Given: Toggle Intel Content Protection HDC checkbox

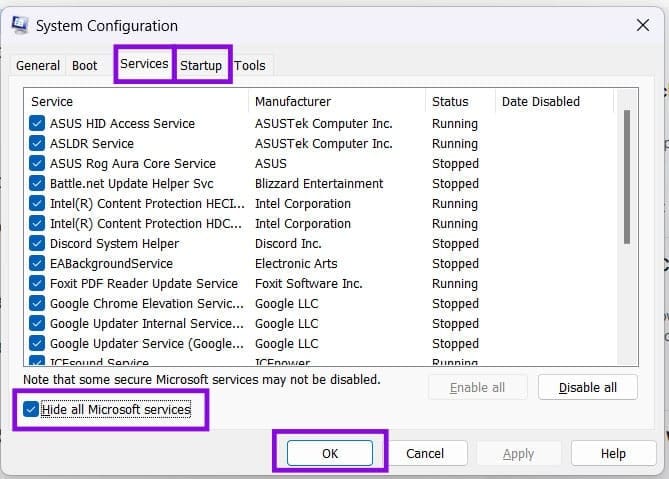Looking at the screenshot, I should [x=37, y=224].
